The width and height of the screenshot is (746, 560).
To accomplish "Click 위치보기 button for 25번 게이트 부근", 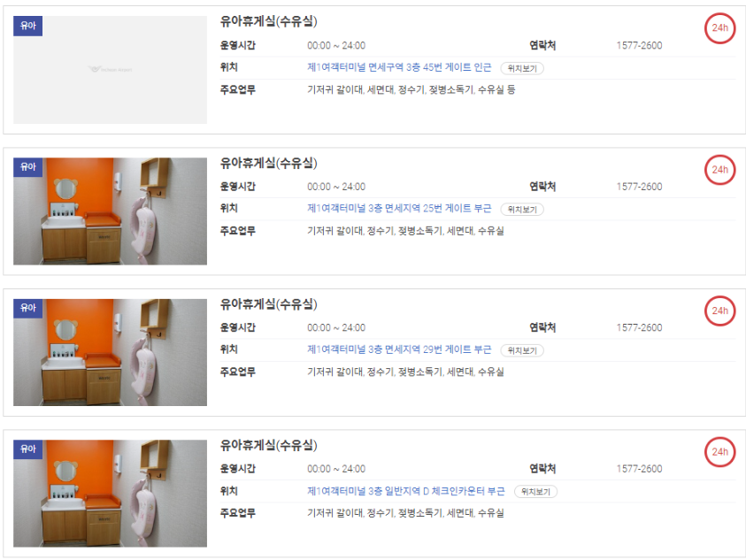I will (x=522, y=210).
